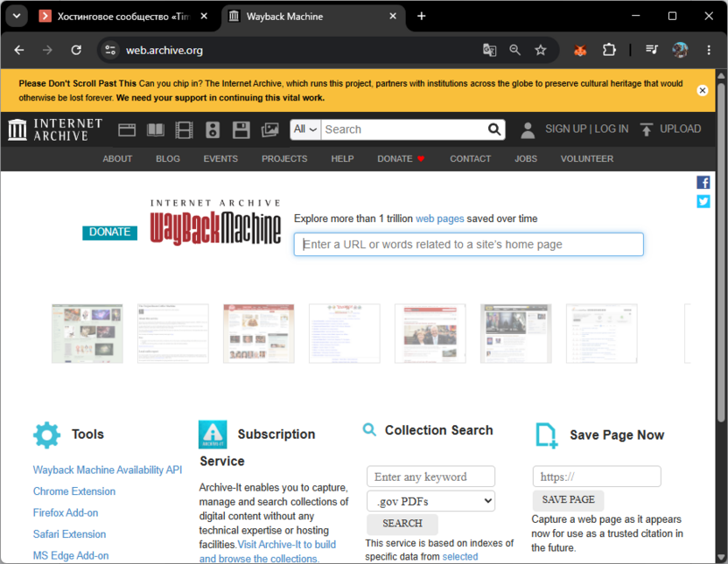Click the Tools gear icon

coord(47,435)
